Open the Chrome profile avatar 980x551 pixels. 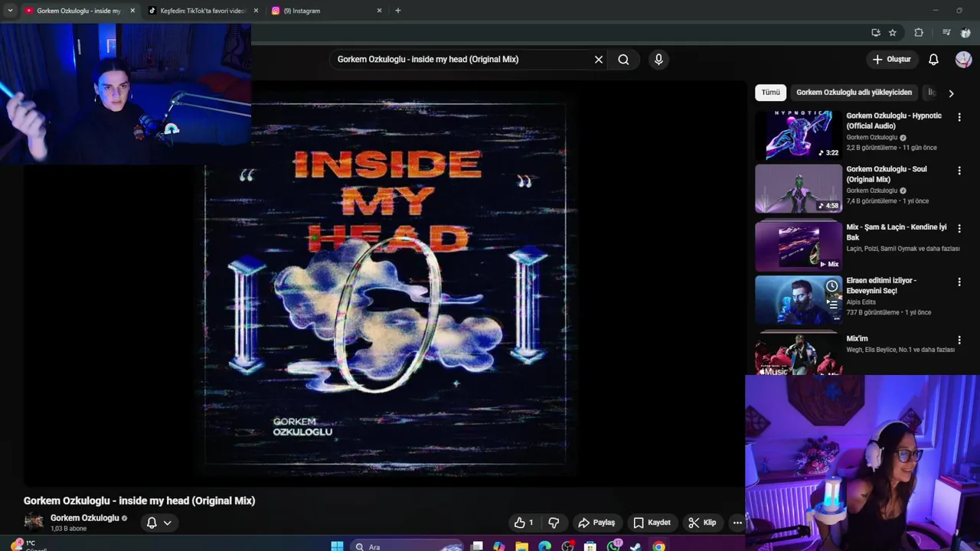click(965, 33)
